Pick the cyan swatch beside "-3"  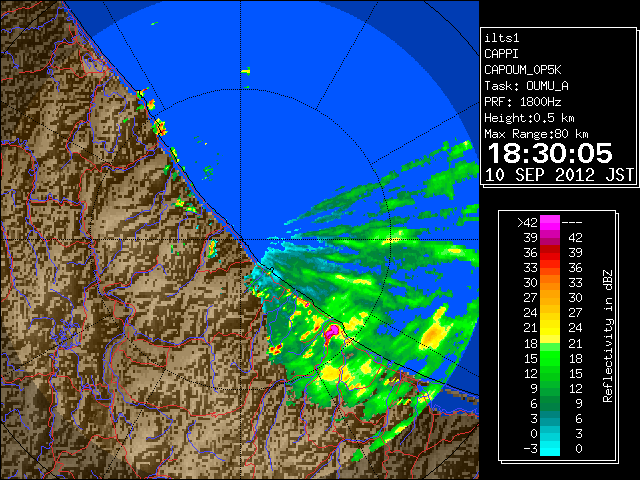tap(550, 449)
